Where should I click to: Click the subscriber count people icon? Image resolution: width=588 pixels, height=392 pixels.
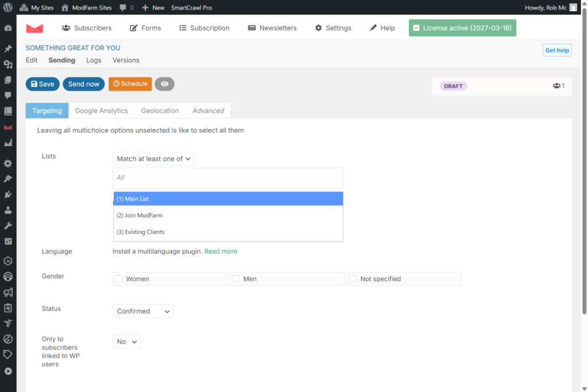[556, 86]
